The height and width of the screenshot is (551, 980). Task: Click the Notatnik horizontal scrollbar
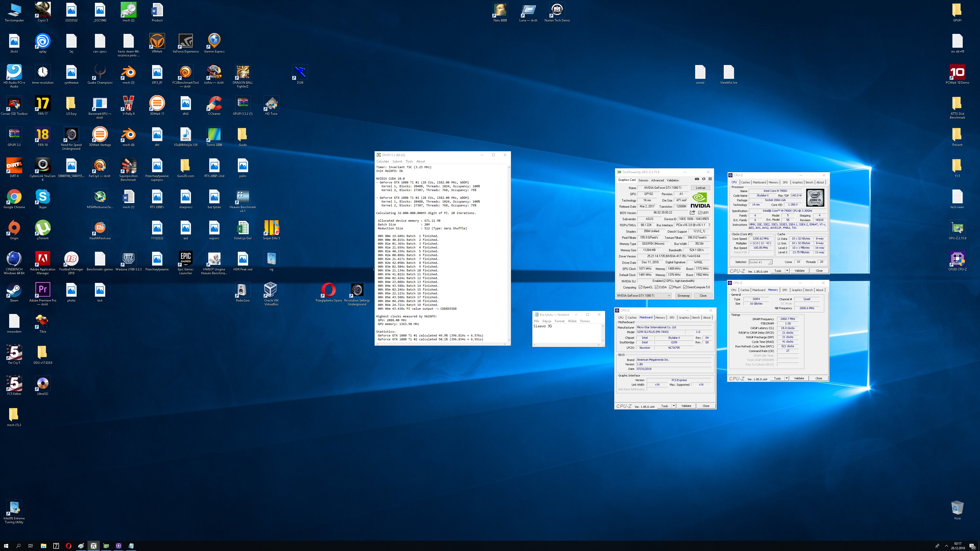click(x=567, y=345)
